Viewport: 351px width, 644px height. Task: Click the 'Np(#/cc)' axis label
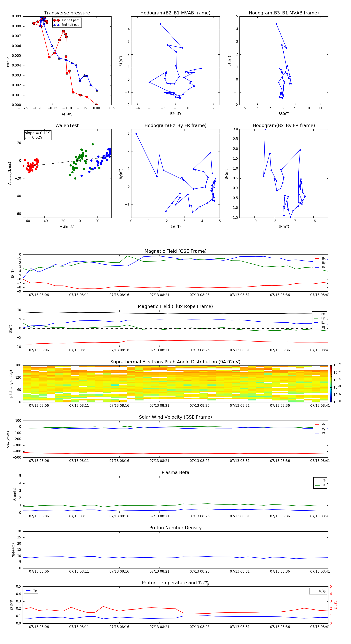13,550
